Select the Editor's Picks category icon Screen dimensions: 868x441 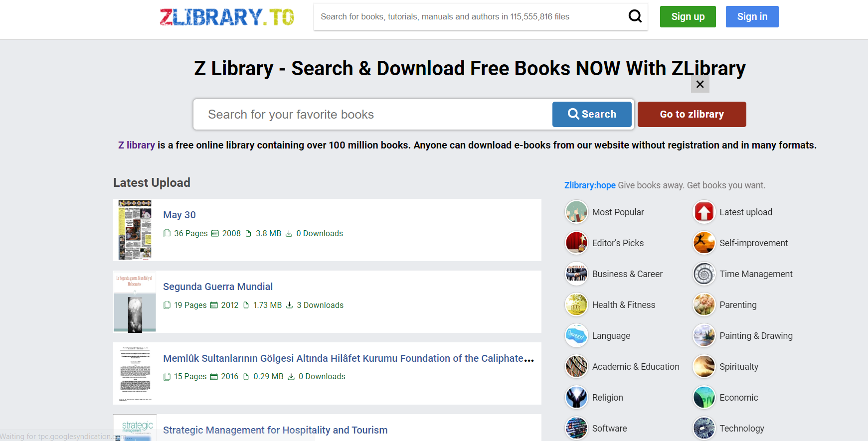pos(576,243)
